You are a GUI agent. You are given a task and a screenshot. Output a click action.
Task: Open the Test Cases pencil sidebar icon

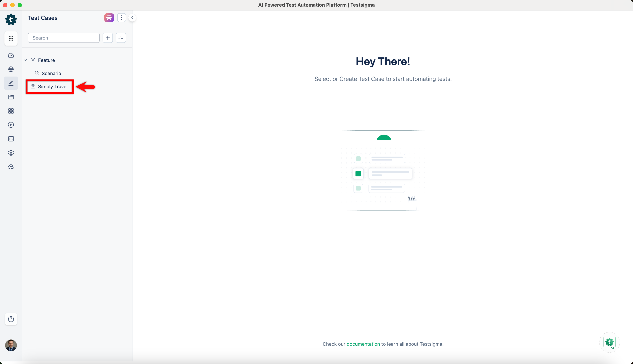pos(11,83)
